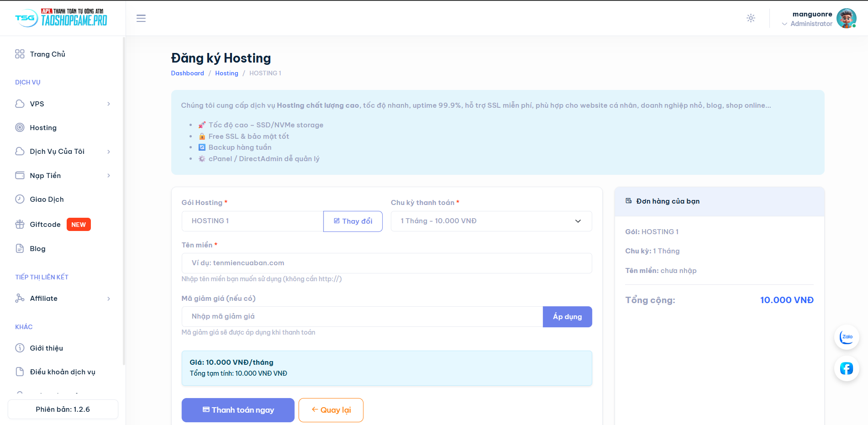Expand the Nạp Tiền sidebar menu
This screenshot has height=425, width=868.
click(x=63, y=176)
